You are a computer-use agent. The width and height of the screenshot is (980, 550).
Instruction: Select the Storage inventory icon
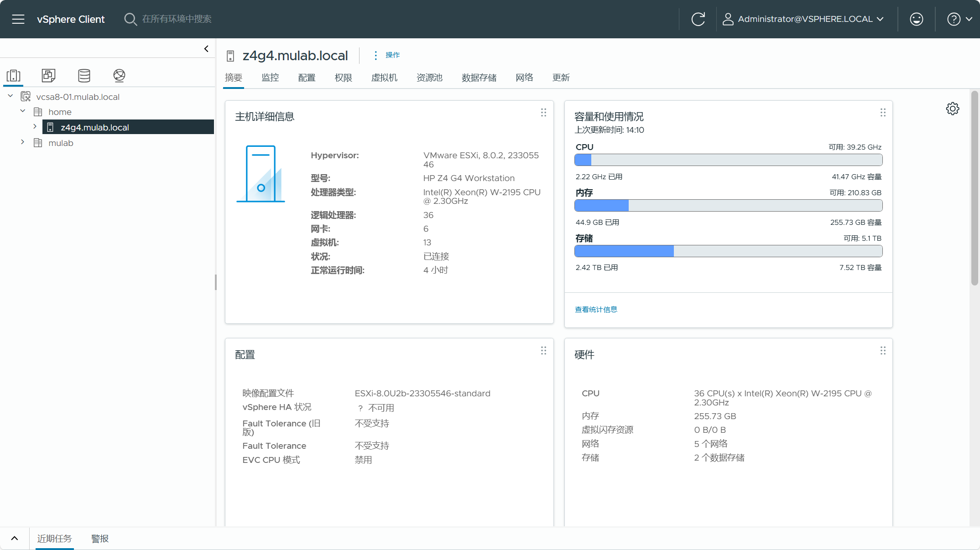click(84, 75)
